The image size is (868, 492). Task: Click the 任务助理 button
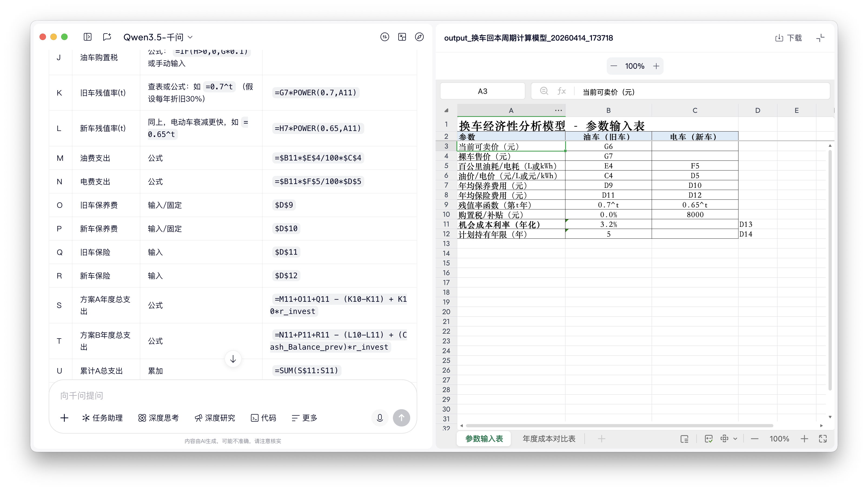pos(102,418)
